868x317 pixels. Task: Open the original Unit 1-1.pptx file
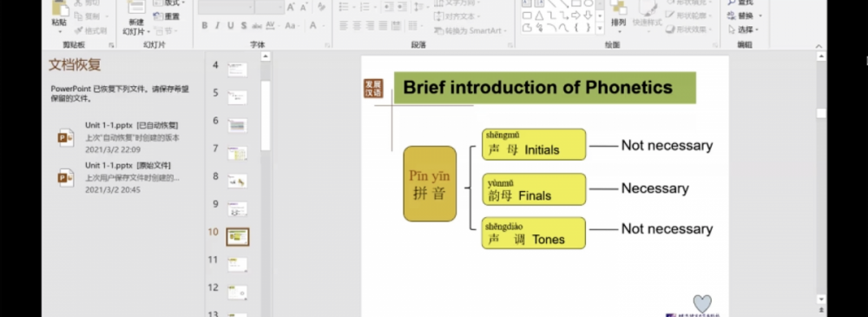[118, 177]
